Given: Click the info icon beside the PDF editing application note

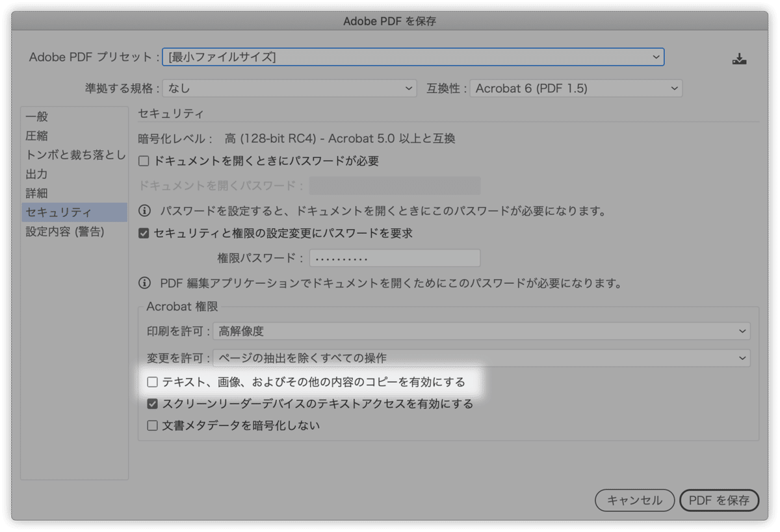Looking at the screenshot, I should tap(144, 283).
